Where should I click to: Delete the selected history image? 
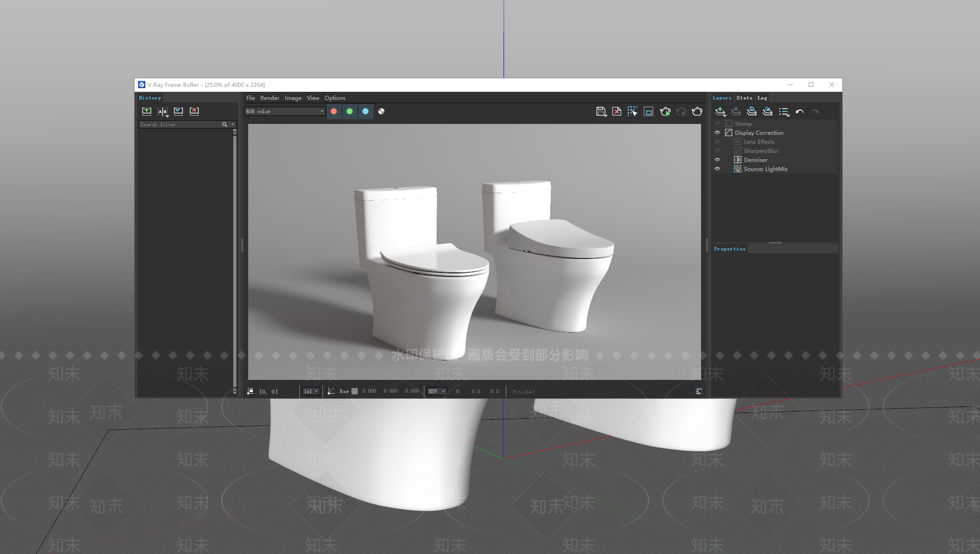click(194, 111)
